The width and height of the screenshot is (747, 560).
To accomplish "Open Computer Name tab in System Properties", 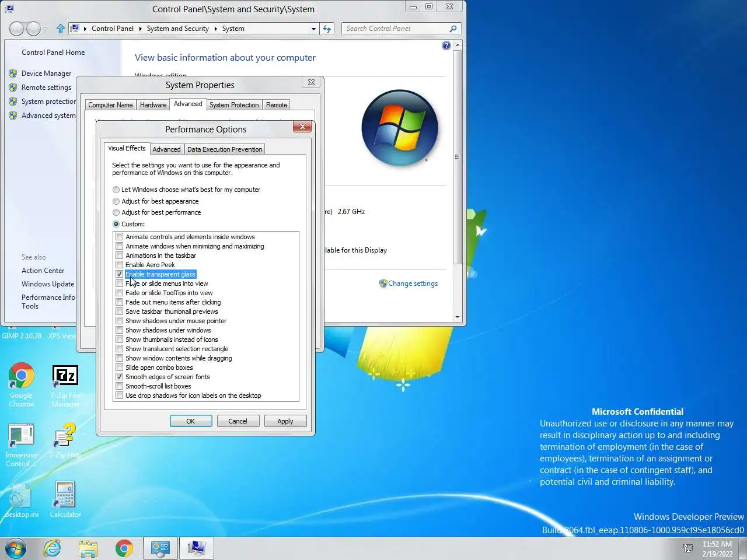I will pyautogui.click(x=110, y=105).
